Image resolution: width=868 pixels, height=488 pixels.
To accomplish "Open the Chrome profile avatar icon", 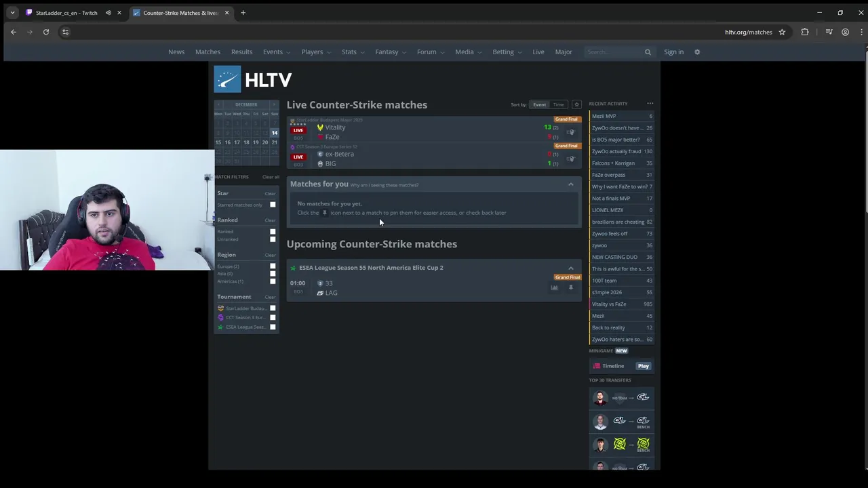I will point(845,32).
